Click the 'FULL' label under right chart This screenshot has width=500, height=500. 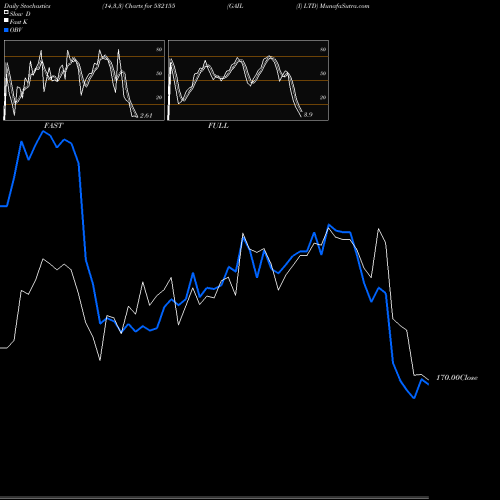[218, 126]
